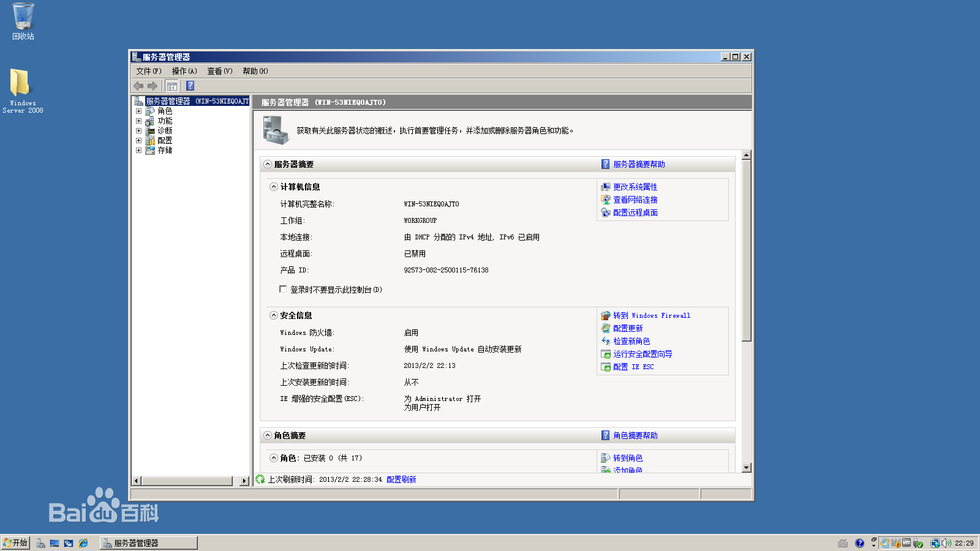
Task: Click the show/hide console tree toolbar icon
Action: (172, 86)
